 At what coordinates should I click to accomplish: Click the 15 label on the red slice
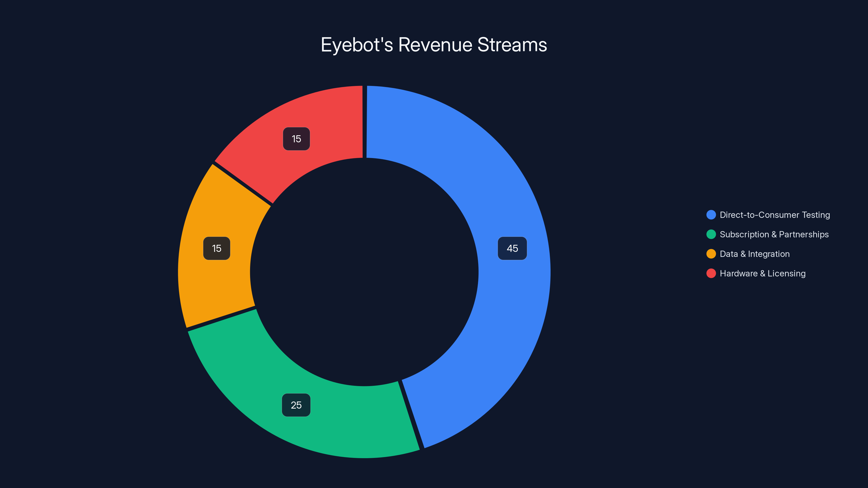pos(296,139)
